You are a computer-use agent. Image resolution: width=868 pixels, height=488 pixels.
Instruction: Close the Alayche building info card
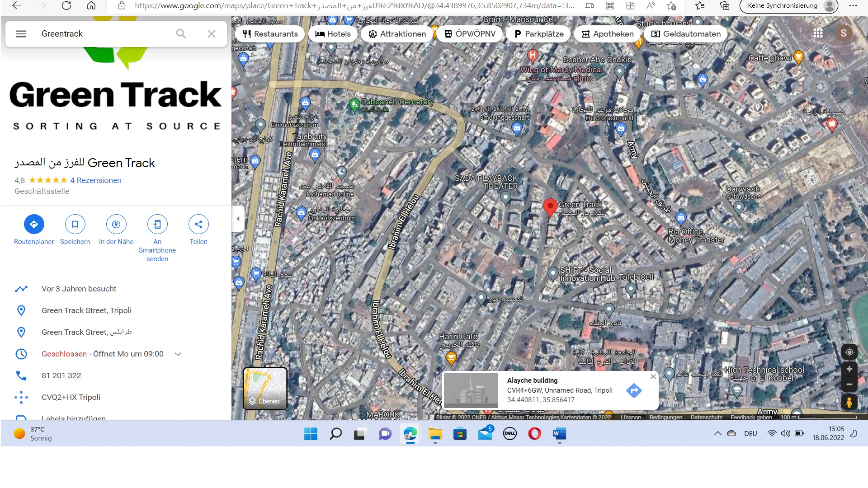coord(653,376)
